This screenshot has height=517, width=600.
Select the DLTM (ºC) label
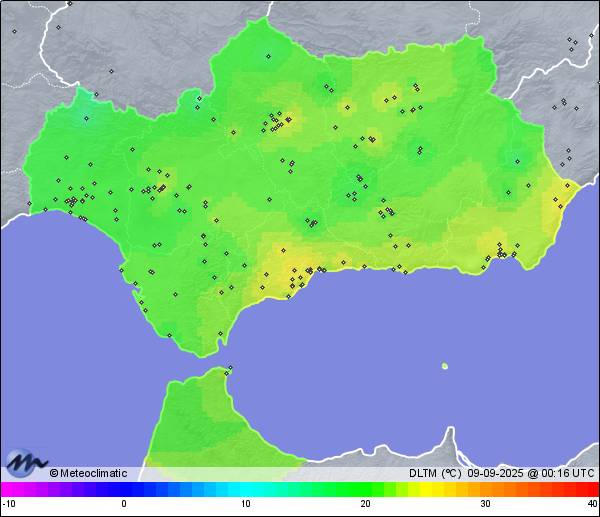tap(435, 473)
